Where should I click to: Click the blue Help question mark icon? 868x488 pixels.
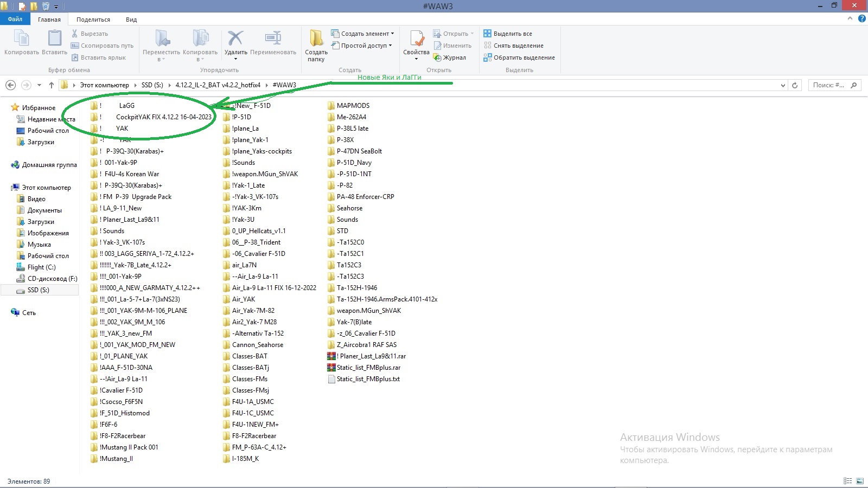click(861, 19)
